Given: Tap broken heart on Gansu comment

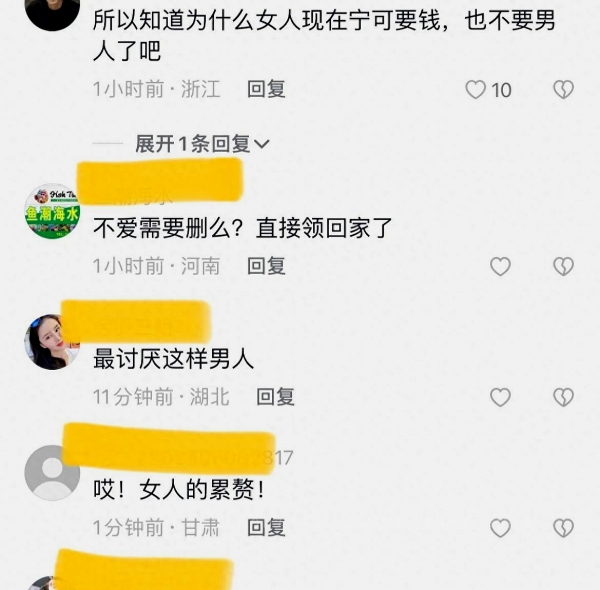Looking at the screenshot, I should point(563,528).
